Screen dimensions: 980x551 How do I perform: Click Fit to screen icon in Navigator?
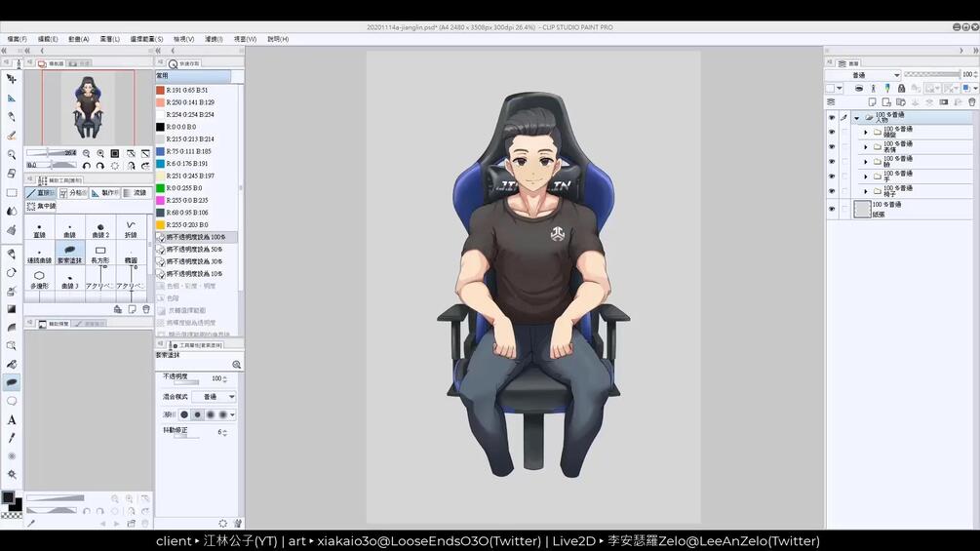[115, 153]
